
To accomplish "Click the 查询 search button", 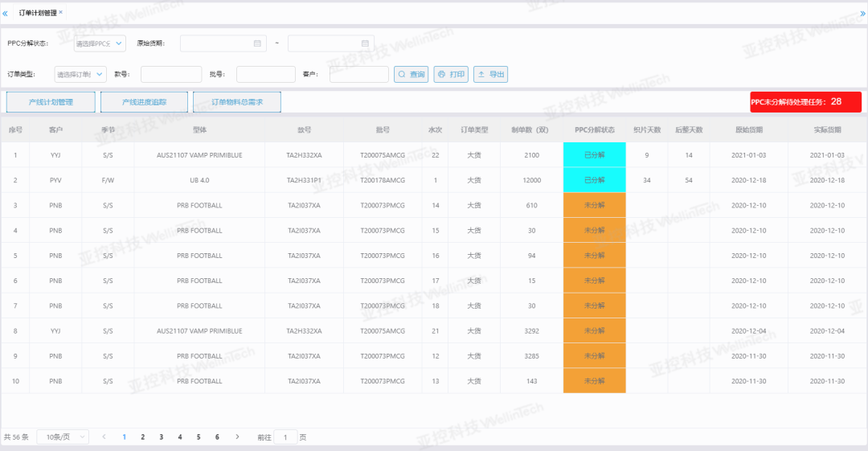I will coord(411,74).
